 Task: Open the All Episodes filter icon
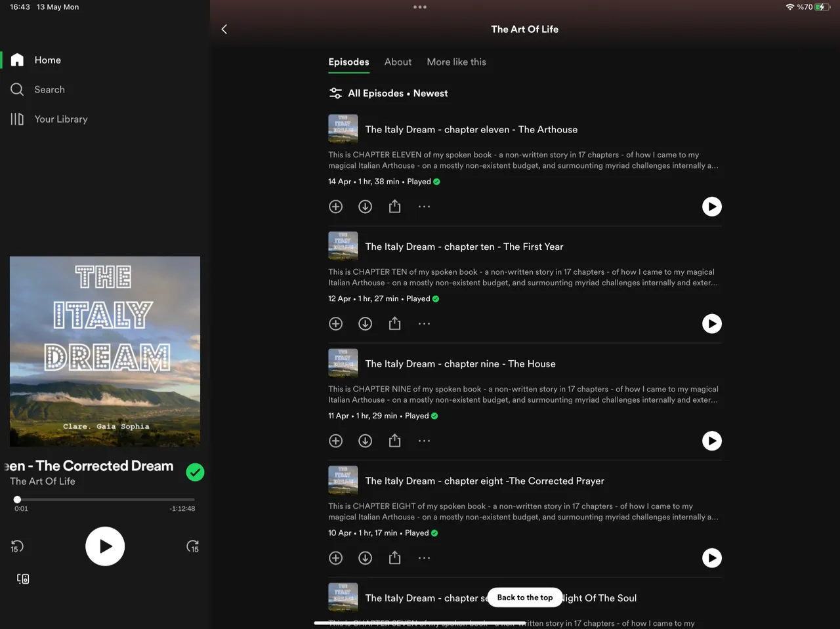click(x=335, y=93)
